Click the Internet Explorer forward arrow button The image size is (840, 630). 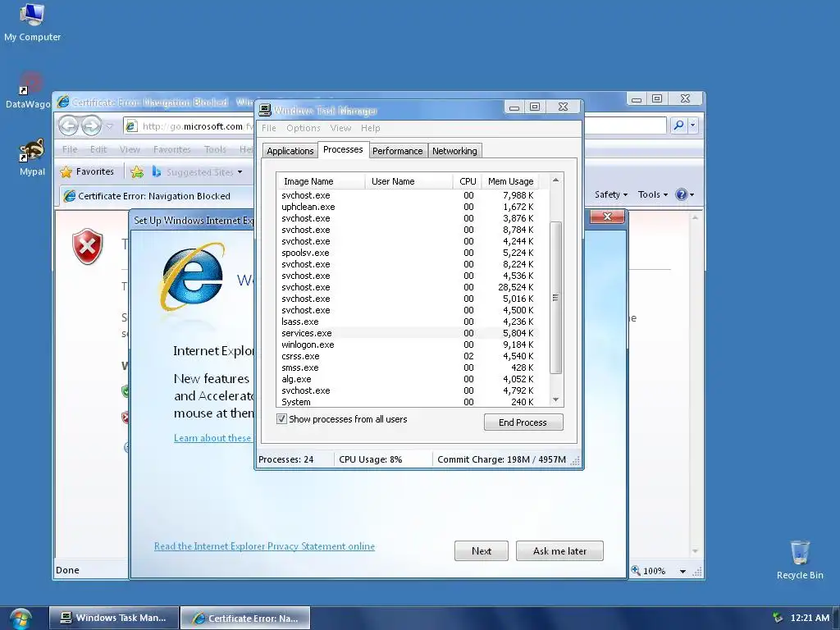[91, 126]
